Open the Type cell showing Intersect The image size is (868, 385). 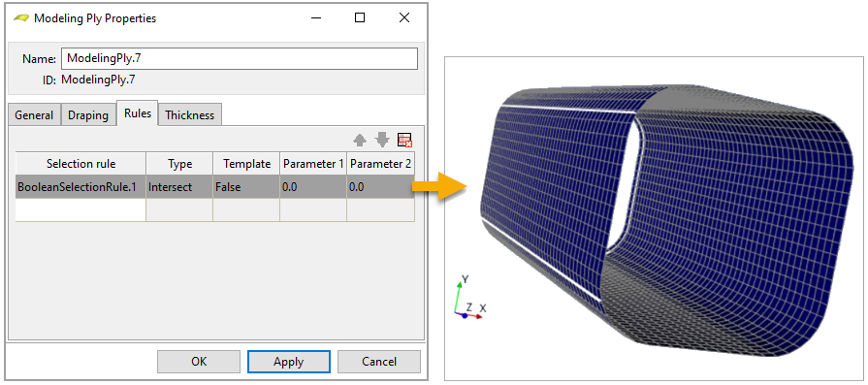point(179,187)
